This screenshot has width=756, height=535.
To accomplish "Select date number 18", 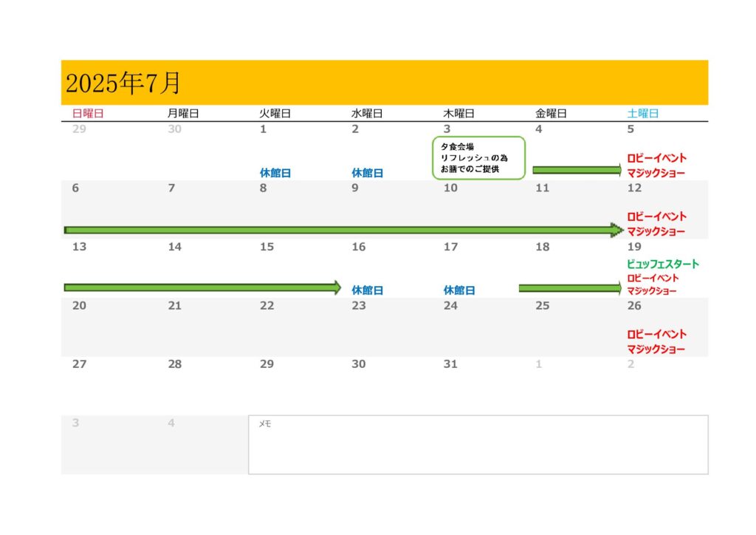I will (x=543, y=247).
